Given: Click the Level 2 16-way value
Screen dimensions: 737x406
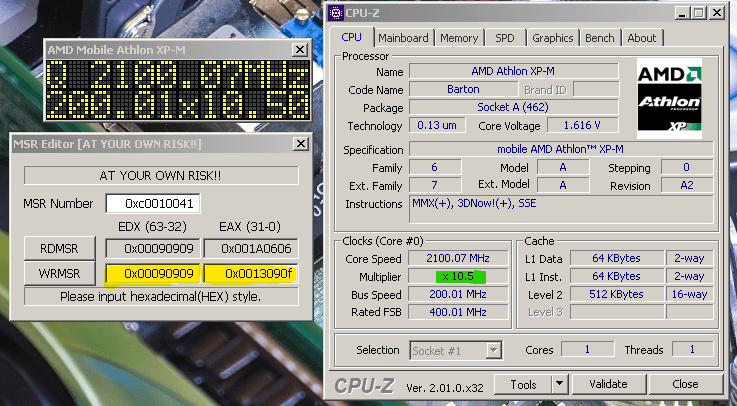Looking at the screenshot, I should (x=689, y=295).
